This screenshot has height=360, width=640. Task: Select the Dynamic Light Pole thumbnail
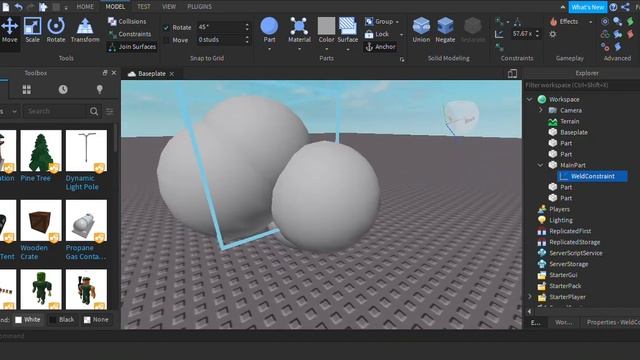(86, 151)
